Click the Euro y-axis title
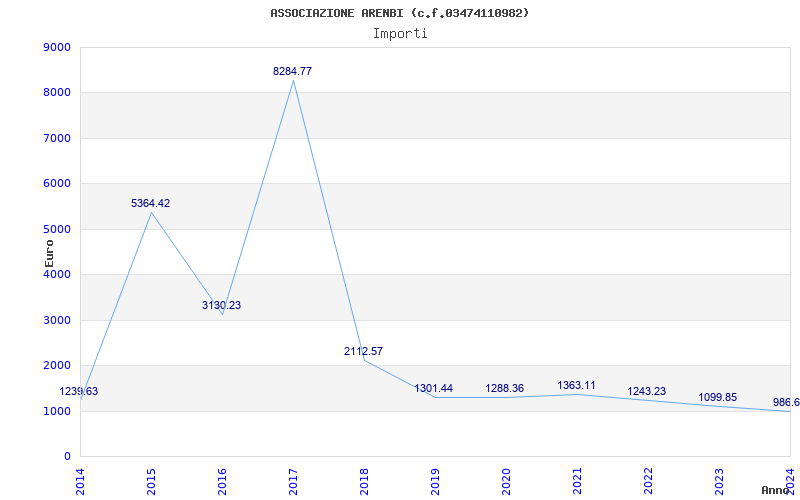Viewport: 800px width, 500px height. coord(49,253)
